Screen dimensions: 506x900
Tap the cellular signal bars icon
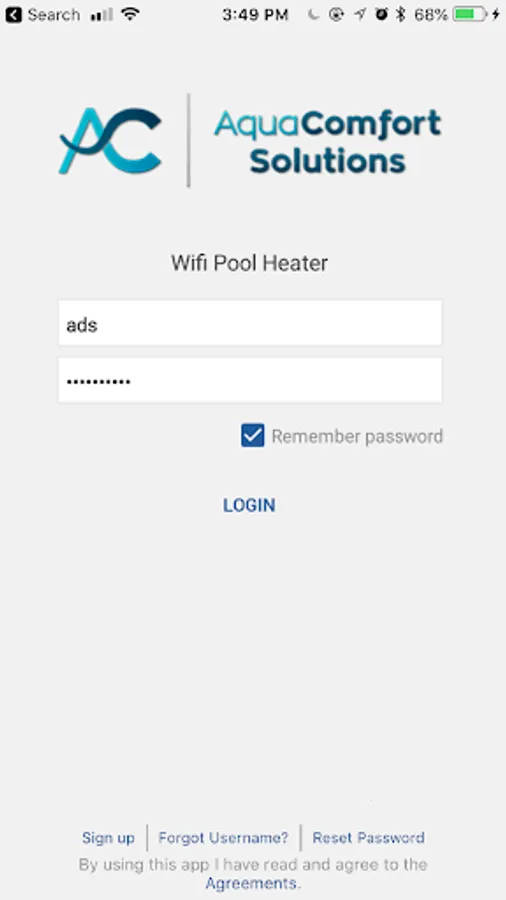pyautogui.click(x=101, y=14)
